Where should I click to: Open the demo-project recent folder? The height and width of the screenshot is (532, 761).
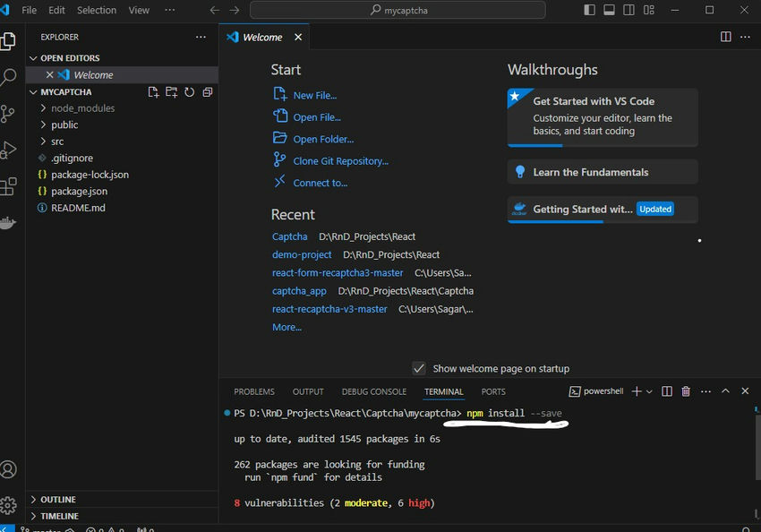tap(302, 254)
